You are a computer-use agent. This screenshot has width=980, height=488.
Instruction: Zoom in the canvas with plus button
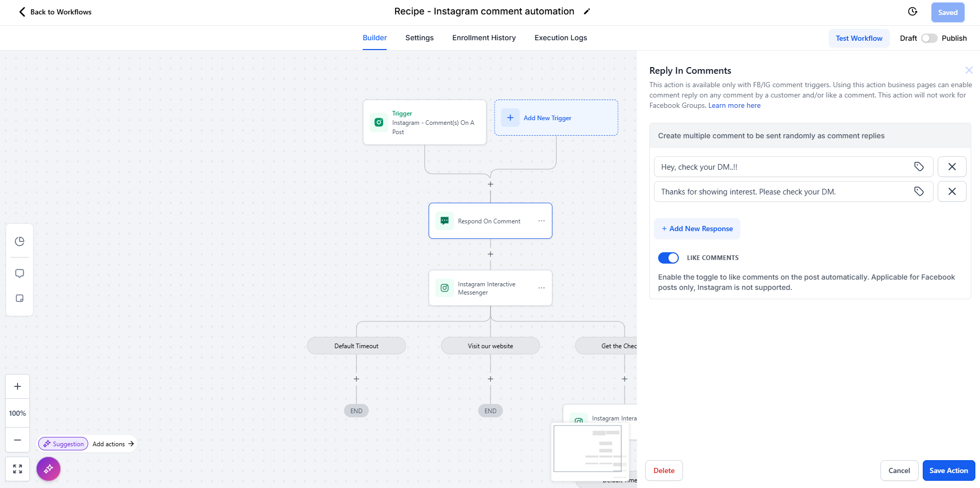pos(18,386)
